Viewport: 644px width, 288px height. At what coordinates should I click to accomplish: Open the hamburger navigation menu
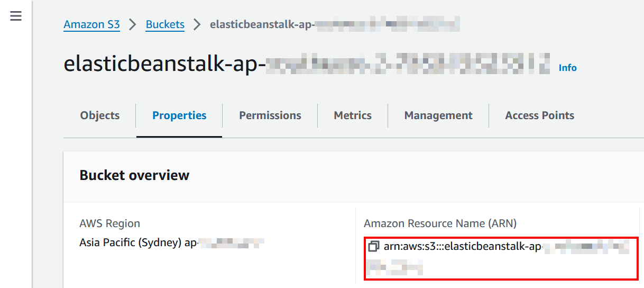[x=16, y=16]
